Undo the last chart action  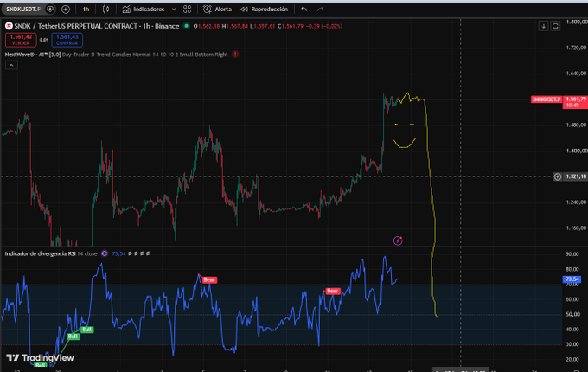coord(304,9)
